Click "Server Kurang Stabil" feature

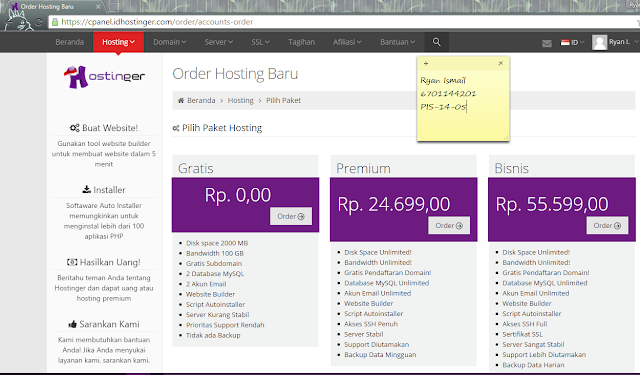tap(217, 315)
